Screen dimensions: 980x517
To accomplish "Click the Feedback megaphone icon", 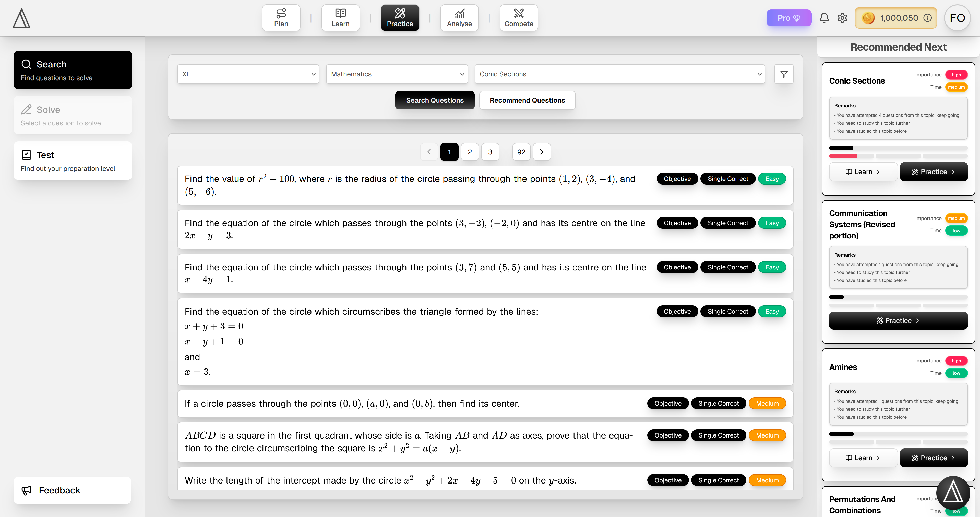I will [x=26, y=490].
